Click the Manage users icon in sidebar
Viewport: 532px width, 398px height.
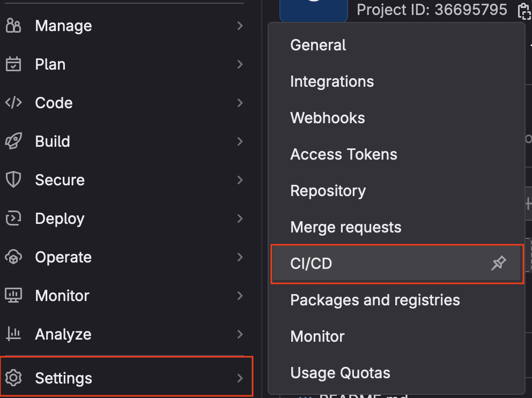[x=13, y=26]
